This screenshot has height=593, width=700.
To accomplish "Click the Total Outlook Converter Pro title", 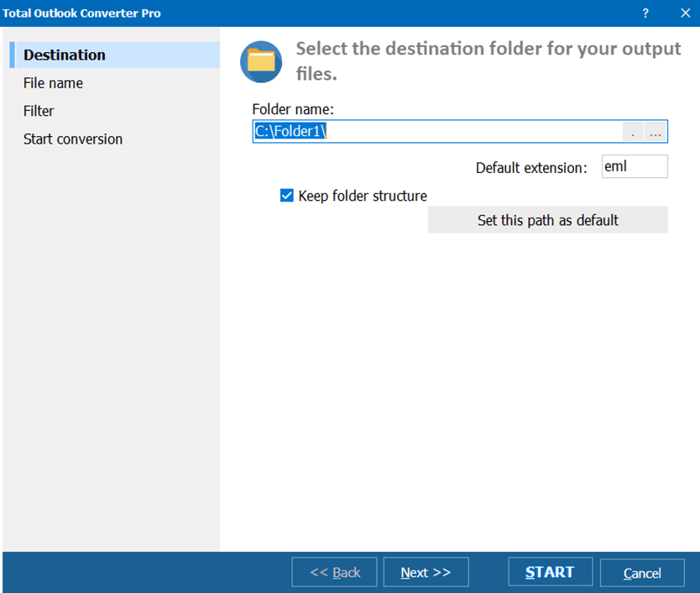I will click(x=81, y=13).
